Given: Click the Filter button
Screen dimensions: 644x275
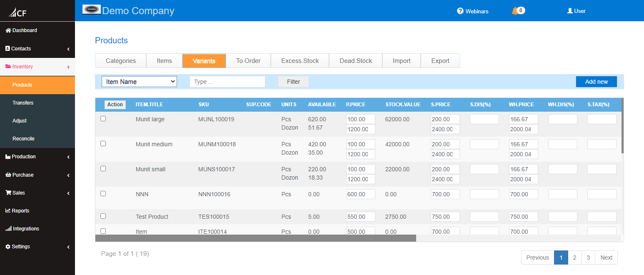Looking at the screenshot, I should [x=293, y=82].
